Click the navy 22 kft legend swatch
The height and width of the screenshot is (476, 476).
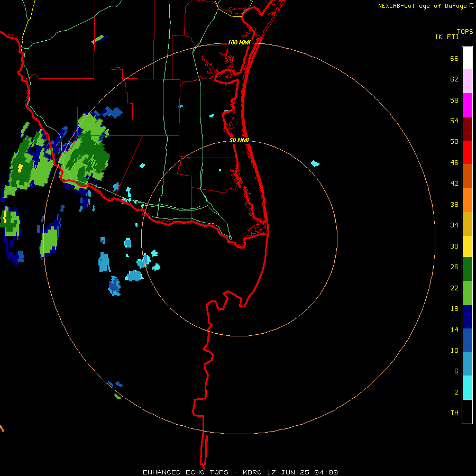(x=467, y=317)
